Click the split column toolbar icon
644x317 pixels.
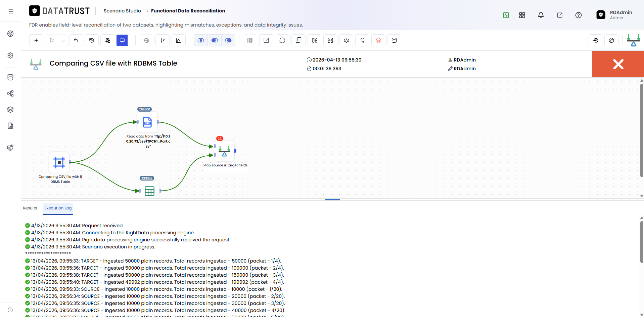tap(314, 40)
